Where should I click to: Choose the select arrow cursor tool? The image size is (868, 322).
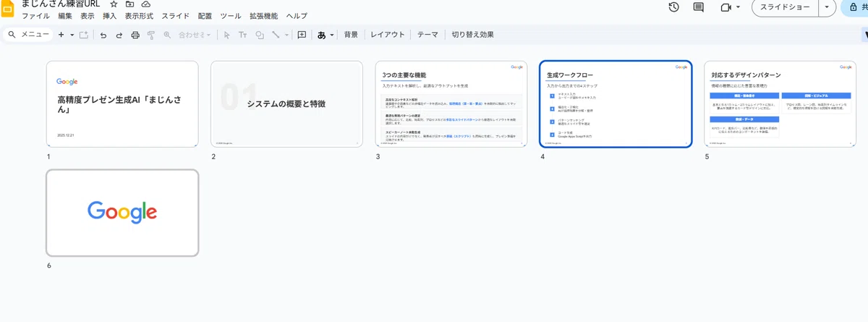[x=227, y=35]
